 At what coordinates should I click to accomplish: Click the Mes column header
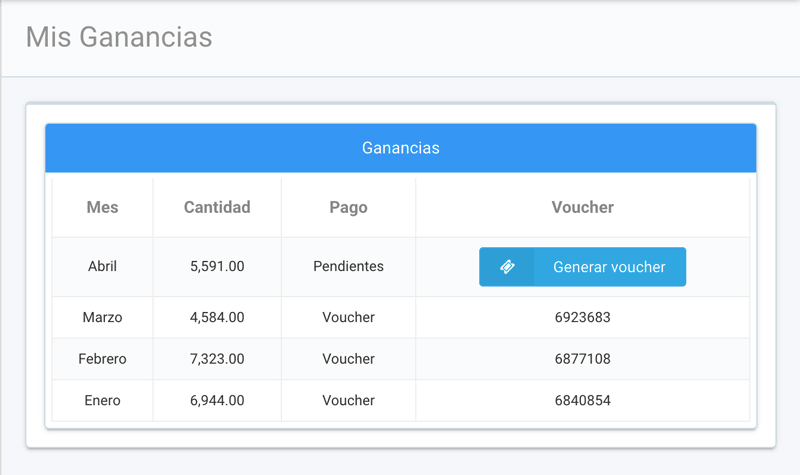[103, 207]
